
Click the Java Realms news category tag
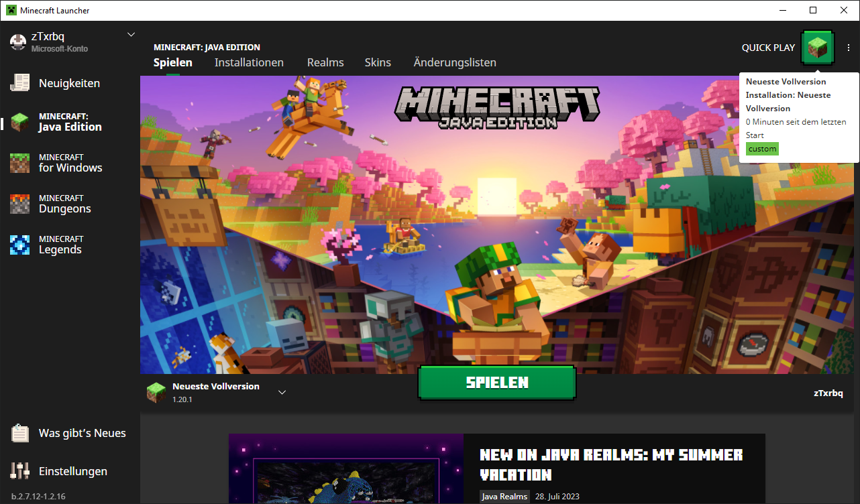[x=504, y=497]
